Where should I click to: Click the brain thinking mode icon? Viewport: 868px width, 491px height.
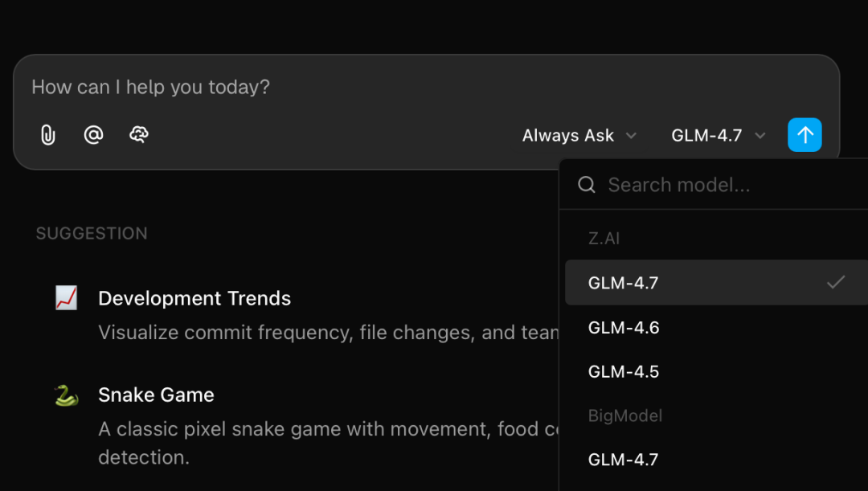point(139,135)
